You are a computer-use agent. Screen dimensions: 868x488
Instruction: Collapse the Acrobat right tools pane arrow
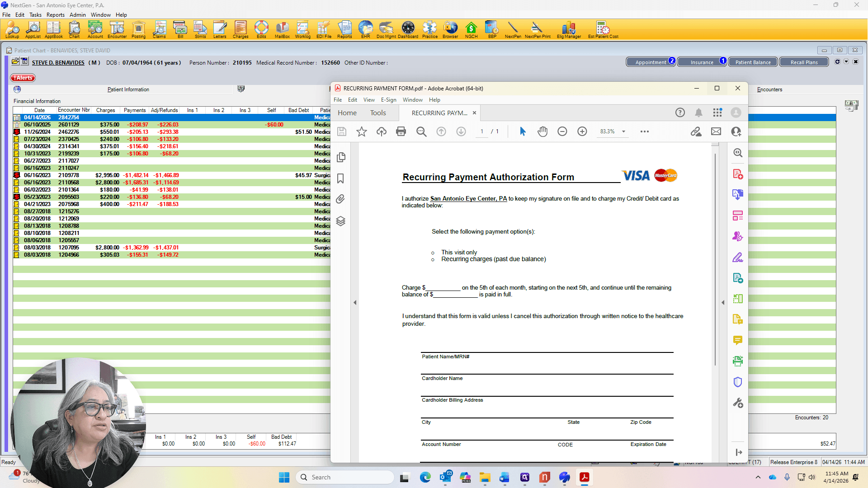click(x=723, y=302)
